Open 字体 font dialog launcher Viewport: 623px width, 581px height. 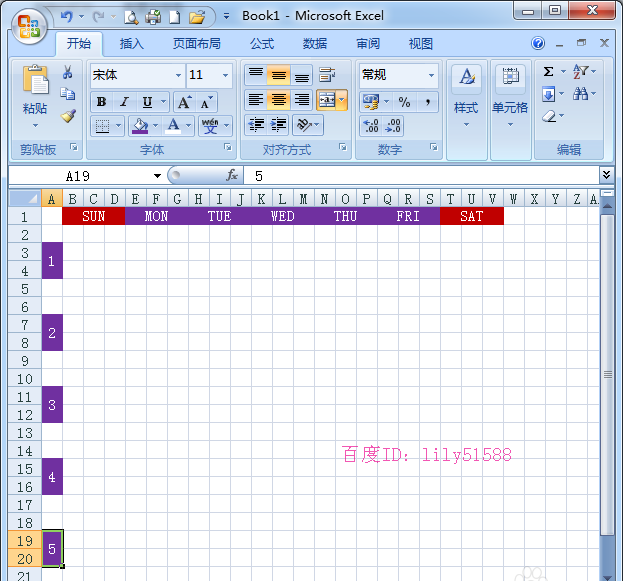(x=228, y=147)
